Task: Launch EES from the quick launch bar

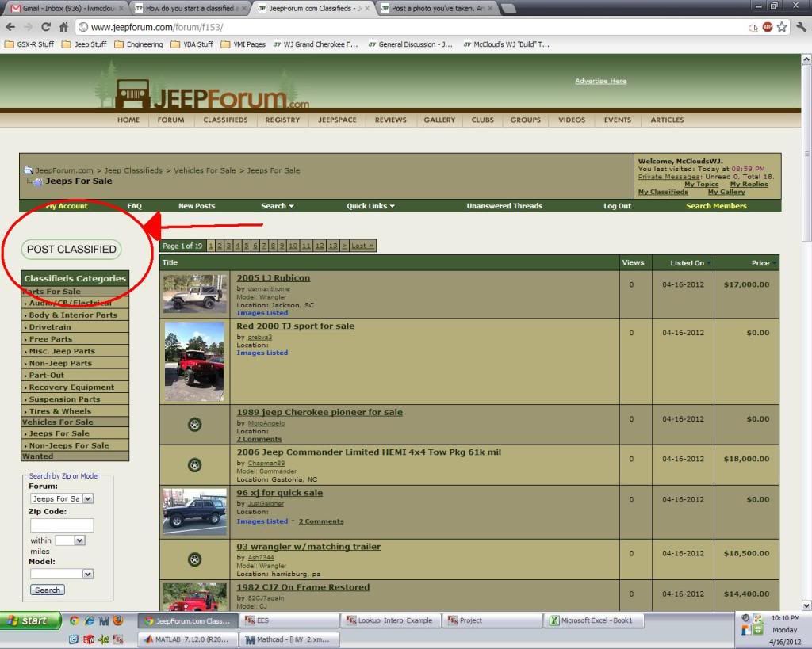Action: 118,639
